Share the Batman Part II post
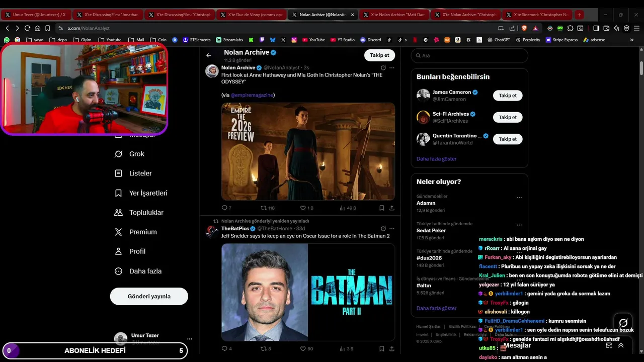The height and width of the screenshot is (362, 644). pyautogui.click(x=392, y=348)
